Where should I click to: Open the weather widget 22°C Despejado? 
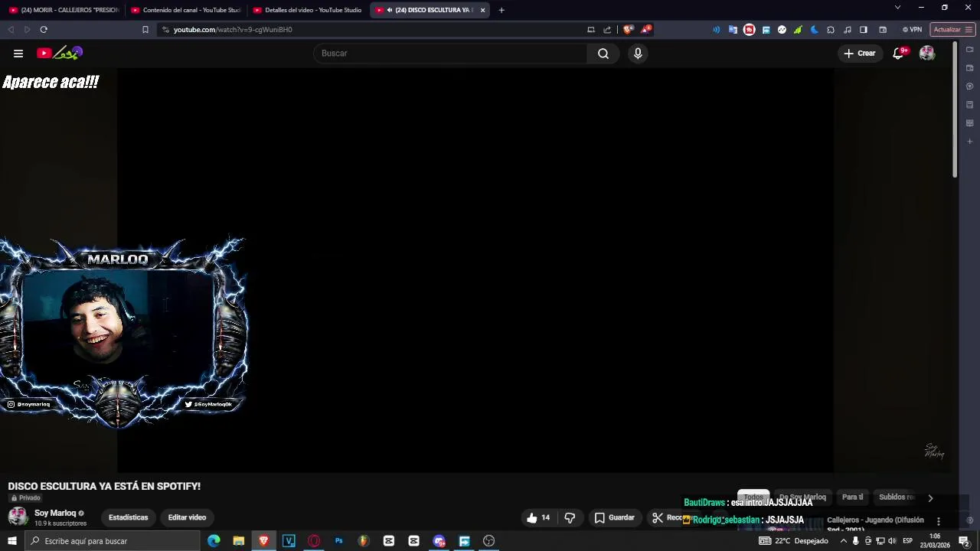(x=793, y=541)
